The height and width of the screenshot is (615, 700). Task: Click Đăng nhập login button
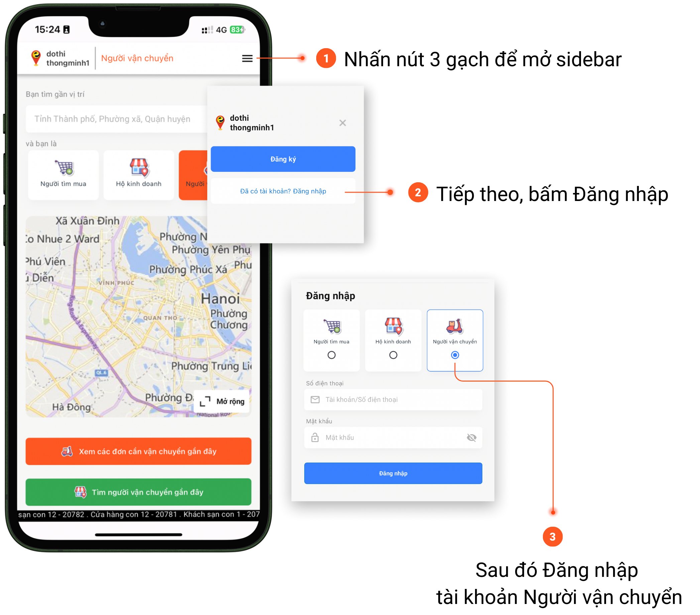(392, 473)
